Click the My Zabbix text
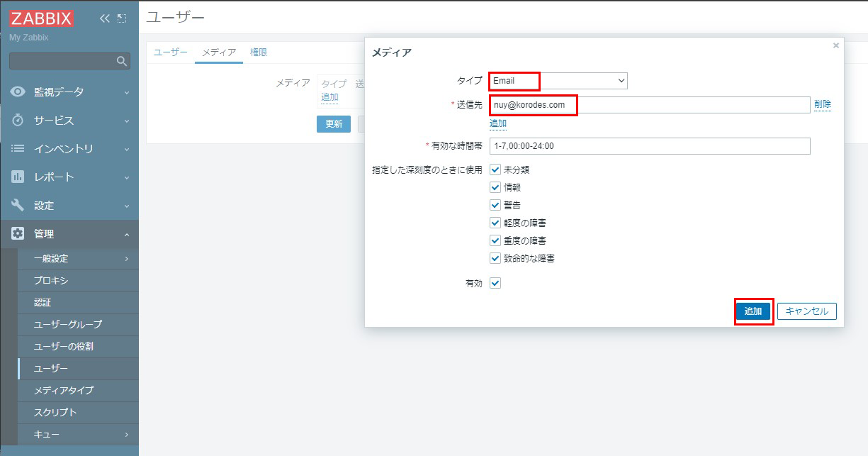 coord(29,38)
